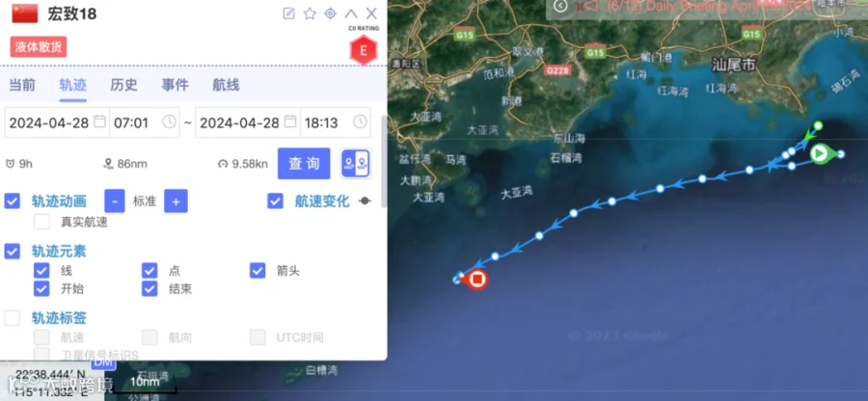Click the 液体散货 cargo type tag
868x401 pixels.
click(x=39, y=47)
